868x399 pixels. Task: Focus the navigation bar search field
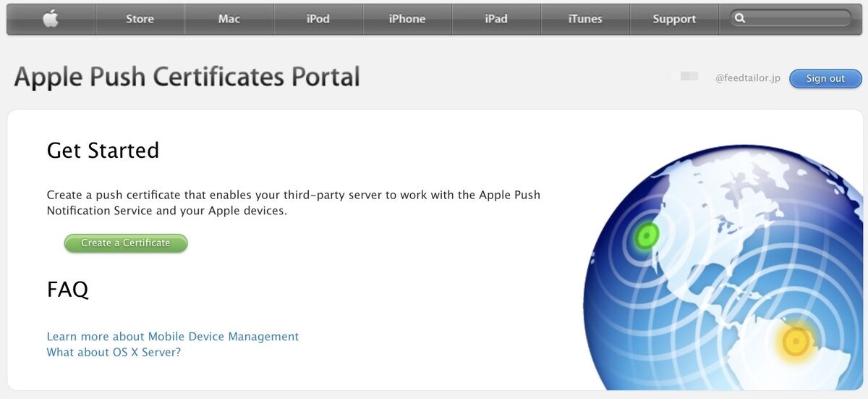pos(791,18)
